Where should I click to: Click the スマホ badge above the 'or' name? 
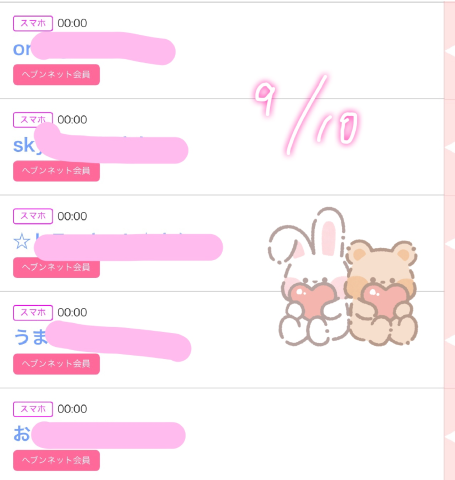pos(33,23)
